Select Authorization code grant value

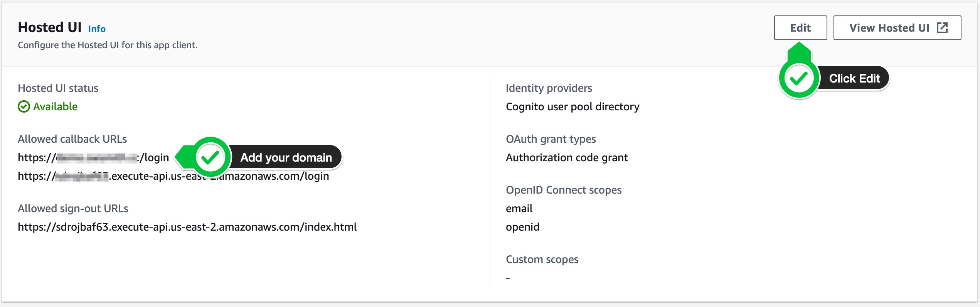[x=567, y=157]
